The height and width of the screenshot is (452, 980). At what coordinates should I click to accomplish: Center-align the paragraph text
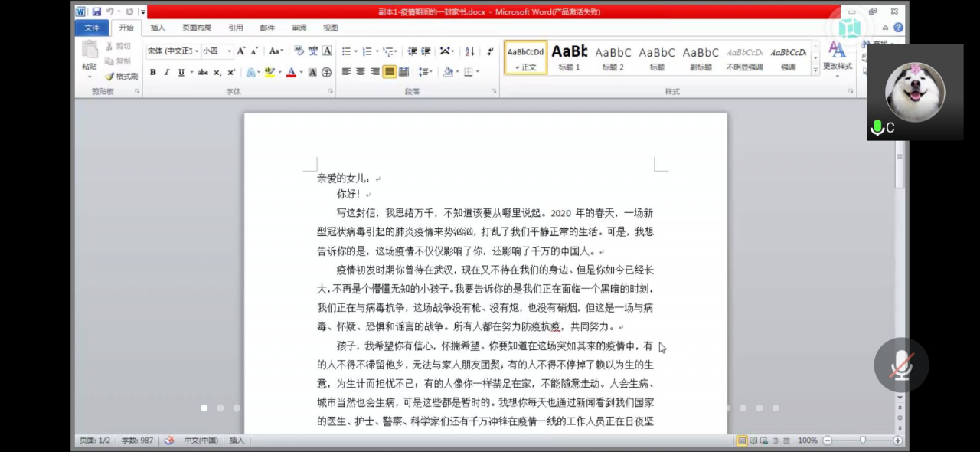point(361,72)
